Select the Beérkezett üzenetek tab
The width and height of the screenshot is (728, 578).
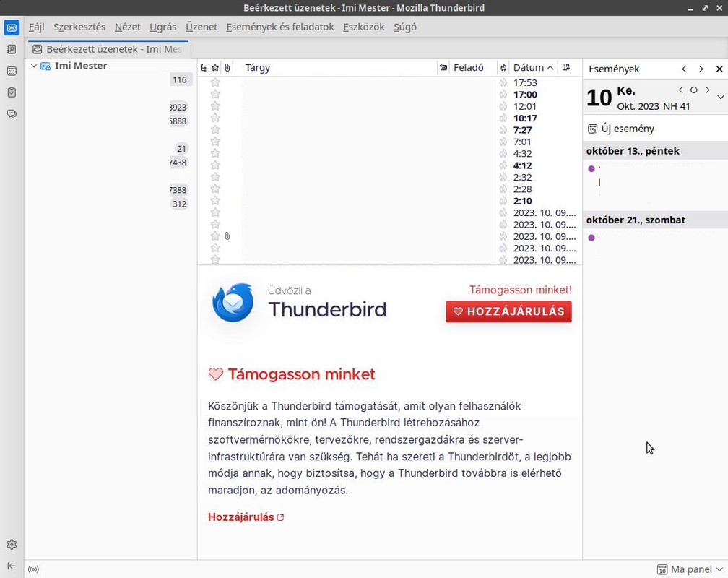coord(108,49)
